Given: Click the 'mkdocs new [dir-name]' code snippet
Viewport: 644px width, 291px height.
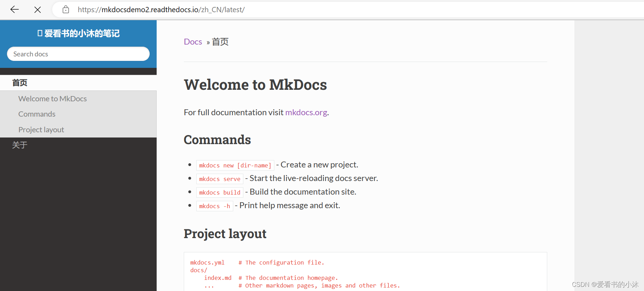Looking at the screenshot, I should (235, 165).
